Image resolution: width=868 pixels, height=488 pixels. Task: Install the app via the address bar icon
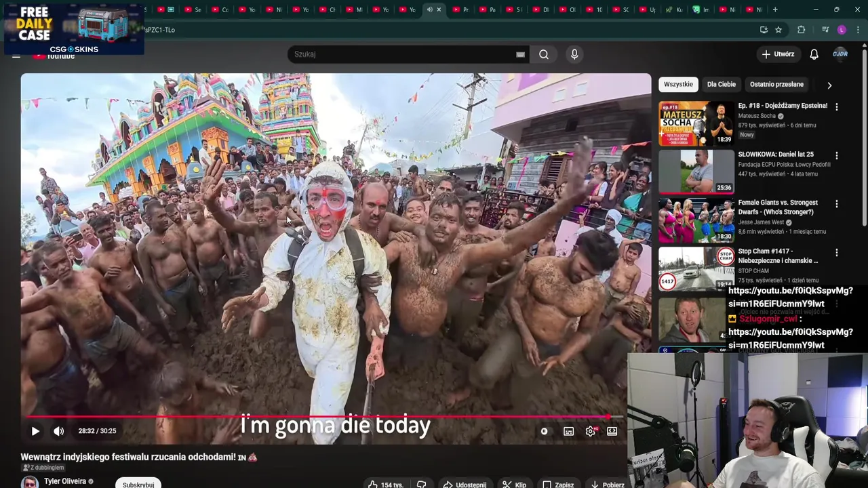coord(764,30)
